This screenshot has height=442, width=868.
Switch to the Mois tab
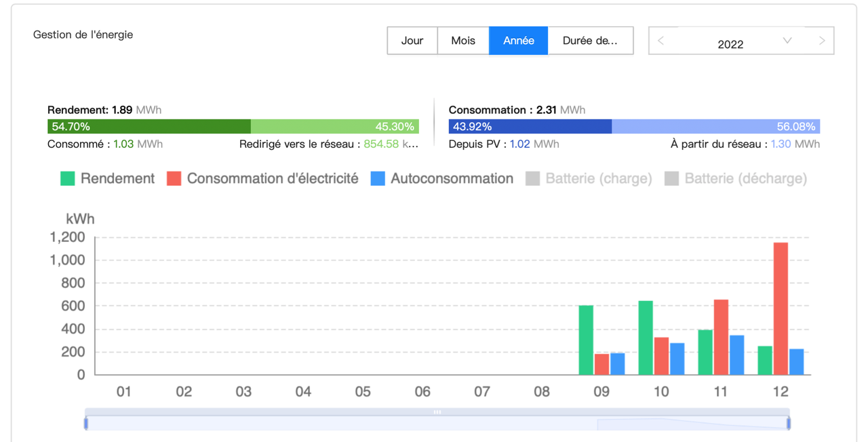pyautogui.click(x=463, y=41)
